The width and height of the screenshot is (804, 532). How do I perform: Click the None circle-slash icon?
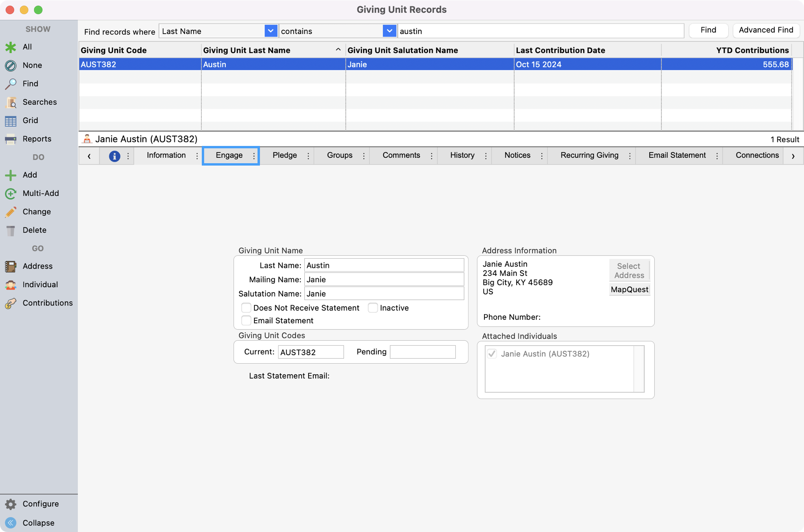click(11, 66)
